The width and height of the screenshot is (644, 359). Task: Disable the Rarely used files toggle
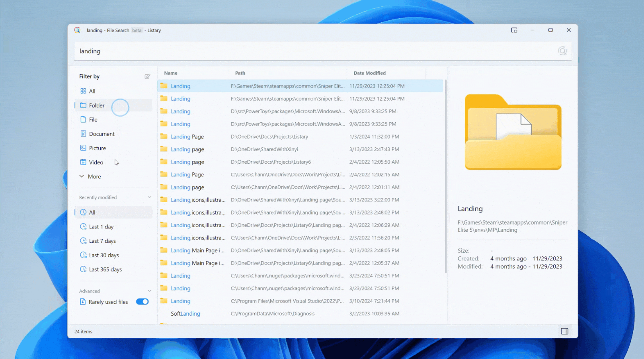pos(142,302)
